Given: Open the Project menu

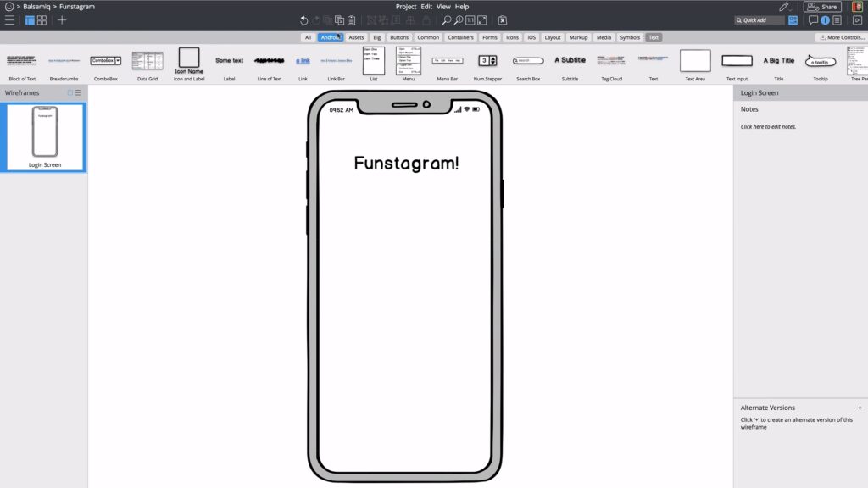Looking at the screenshot, I should click(406, 7).
